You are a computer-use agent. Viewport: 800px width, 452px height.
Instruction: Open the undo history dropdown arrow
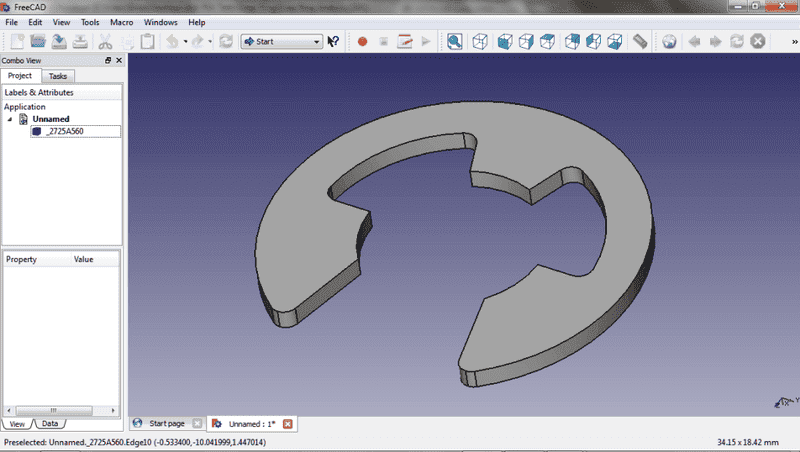(x=185, y=42)
